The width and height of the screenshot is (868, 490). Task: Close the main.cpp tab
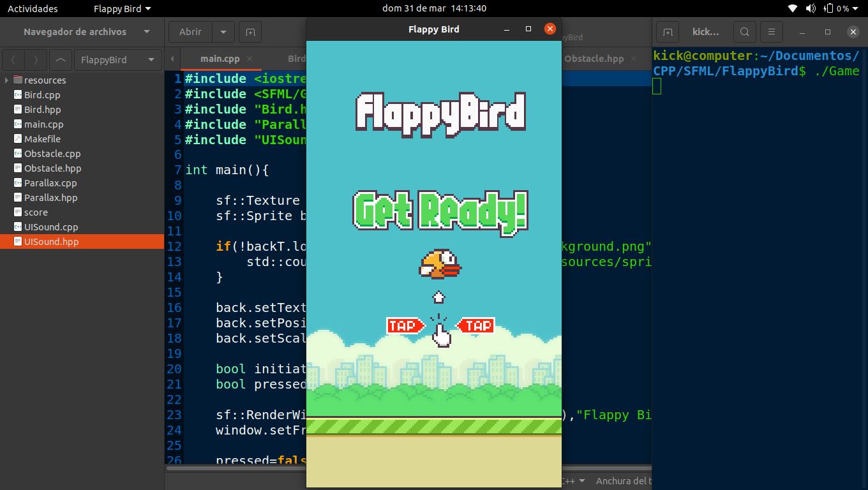click(x=250, y=59)
